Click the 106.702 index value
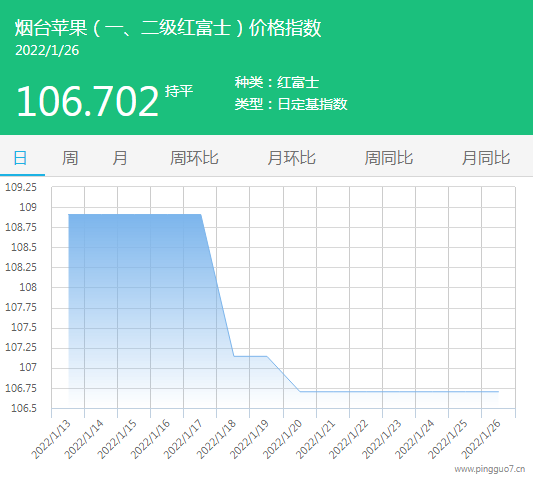 pos(88,101)
